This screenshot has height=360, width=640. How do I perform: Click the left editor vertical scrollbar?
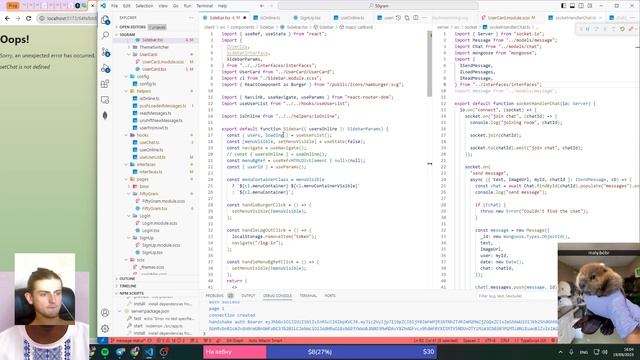(429, 64)
